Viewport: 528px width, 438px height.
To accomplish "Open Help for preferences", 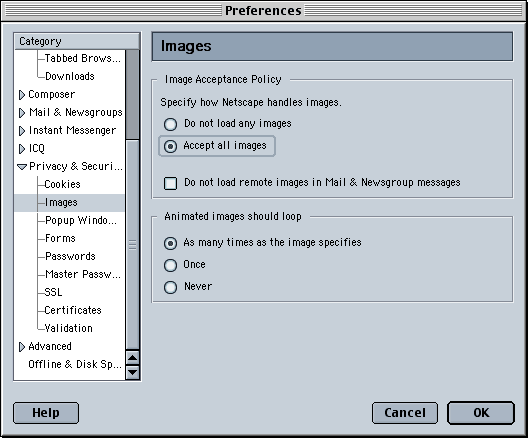I will tap(46, 413).
